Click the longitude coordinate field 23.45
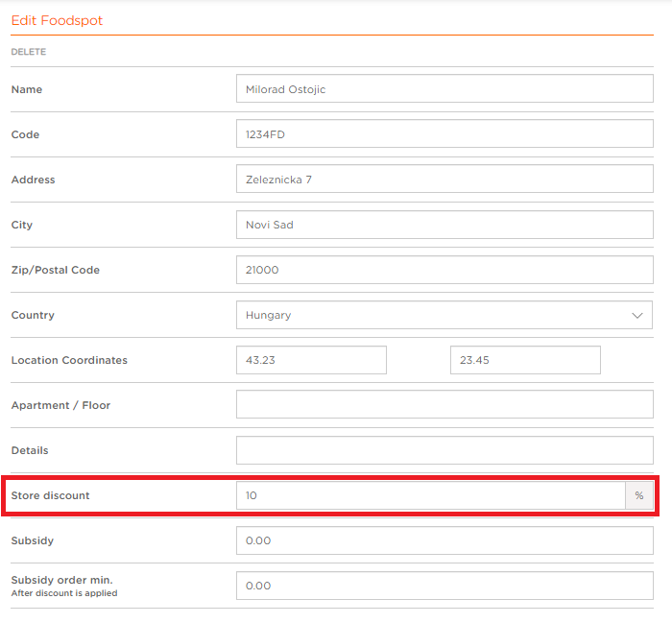 [x=525, y=360]
